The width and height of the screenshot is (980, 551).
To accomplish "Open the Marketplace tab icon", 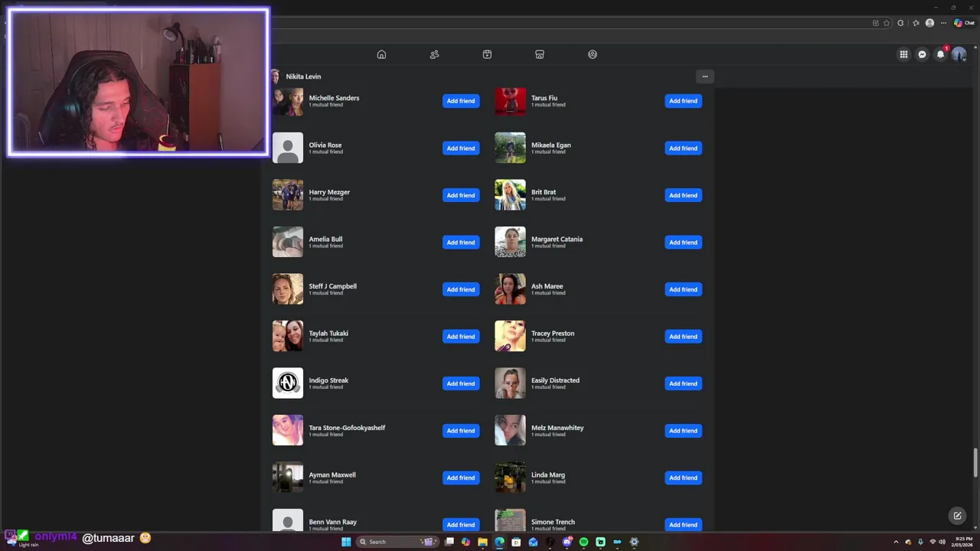I will click(x=540, y=54).
